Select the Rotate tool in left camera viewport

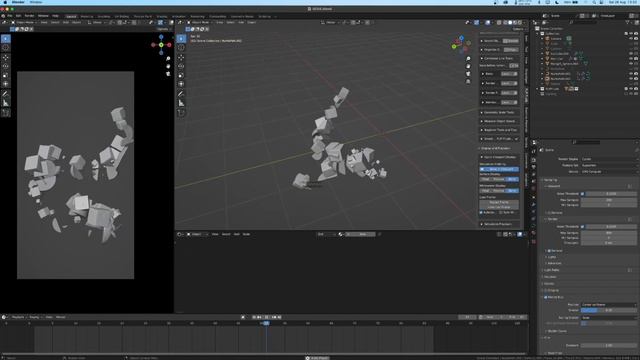tap(6, 66)
